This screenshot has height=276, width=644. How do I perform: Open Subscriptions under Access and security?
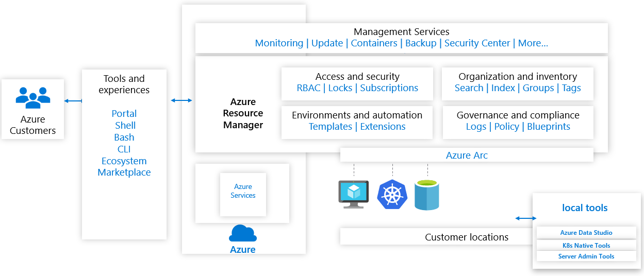(x=389, y=88)
